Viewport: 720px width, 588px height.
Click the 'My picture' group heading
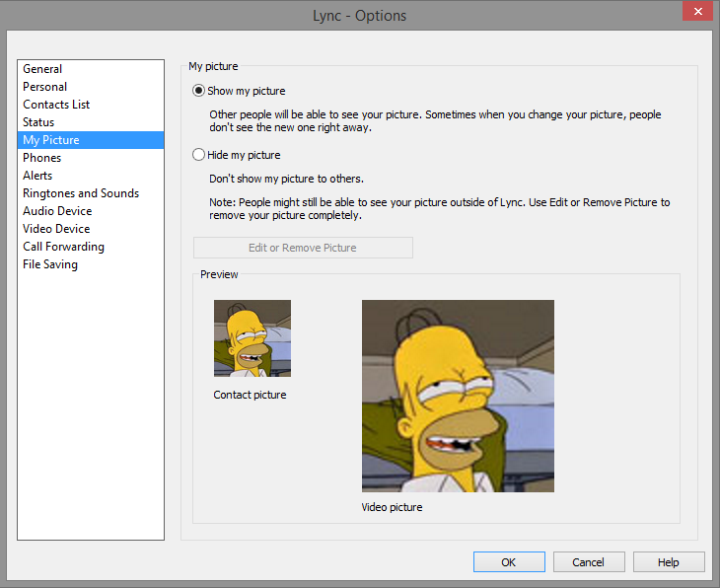pyautogui.click(x=213, y=66)
